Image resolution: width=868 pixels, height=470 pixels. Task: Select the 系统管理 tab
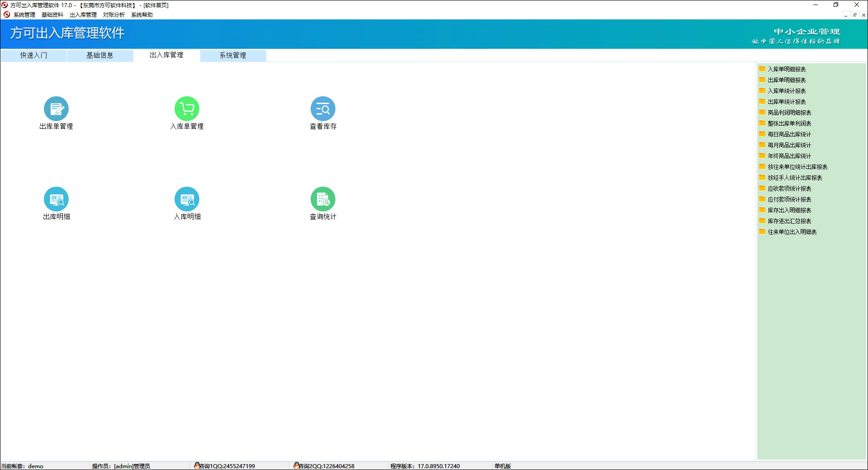click(x=233, y=56)
